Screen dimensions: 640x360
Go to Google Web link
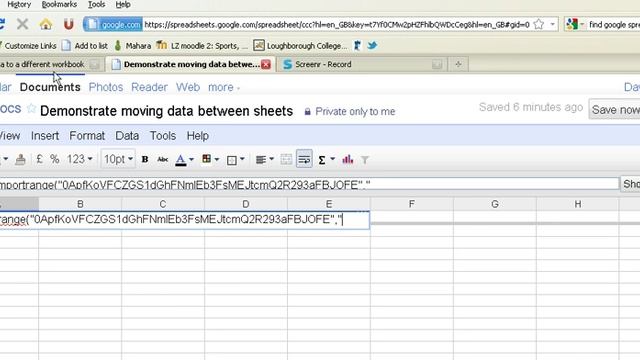pyautogui.click(x=188, y=87)
